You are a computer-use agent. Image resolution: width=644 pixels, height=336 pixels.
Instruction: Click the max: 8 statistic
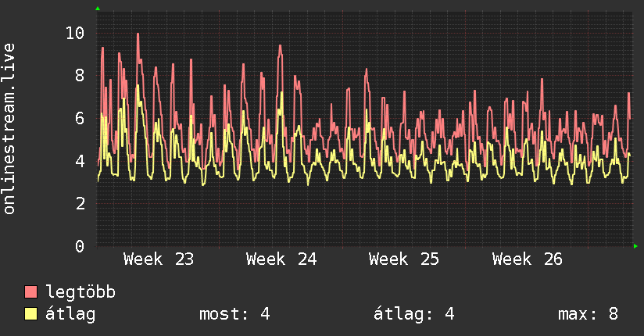[589, 314]
